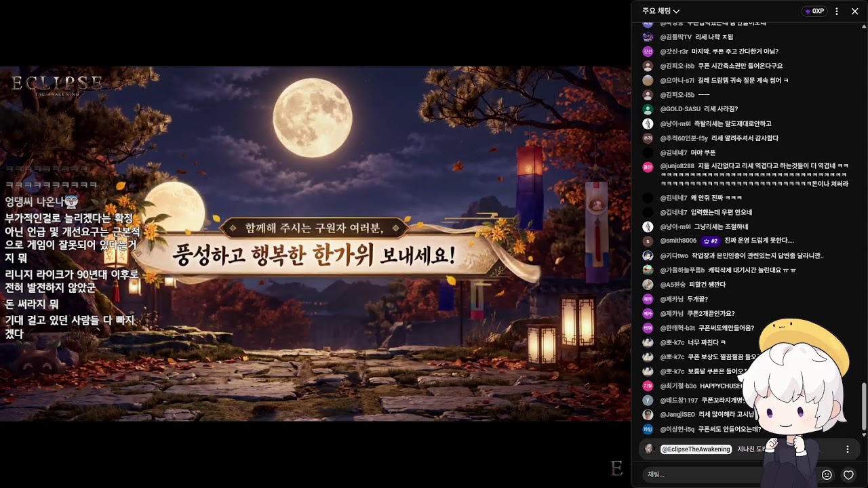Select the message '머야 쿠폰'
The height and width of the screenshot is (488, 868).
pos(703,153)
